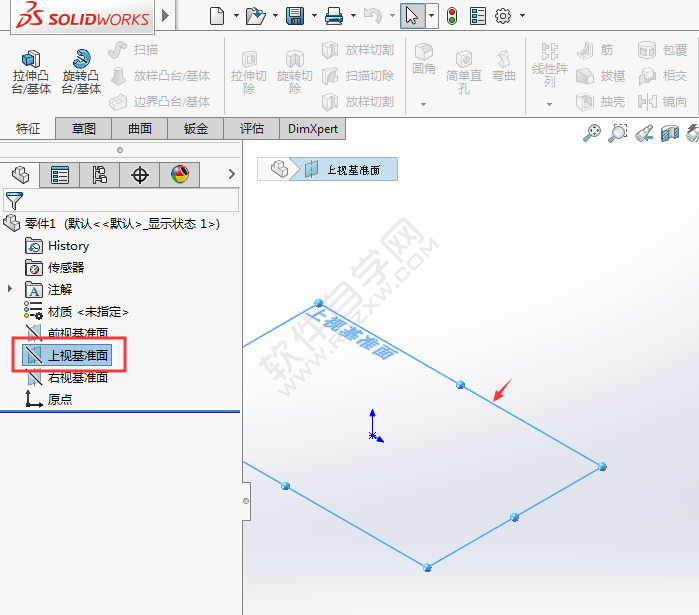
Task: Open dropdown arrow next to Select tool
Action: pos(432,16)
